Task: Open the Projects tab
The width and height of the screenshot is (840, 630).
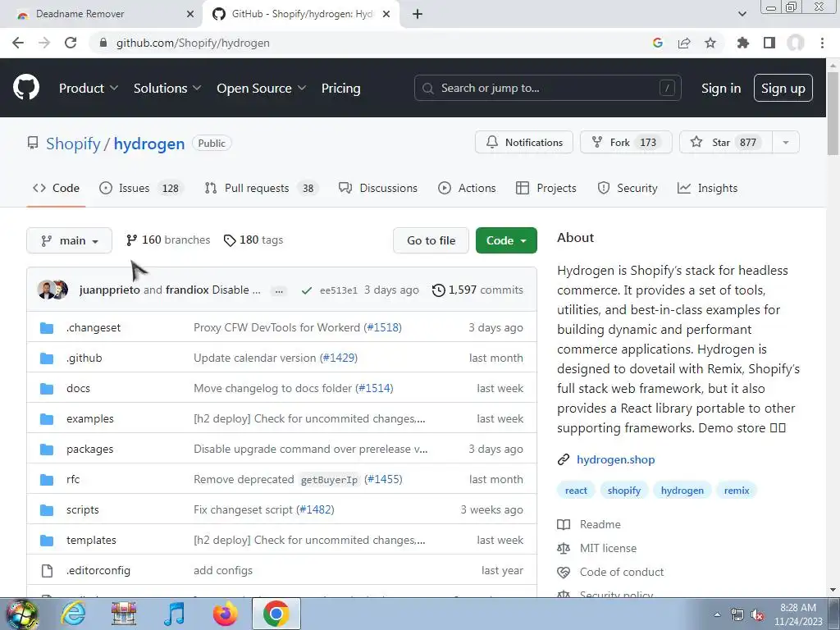Action: [x=546, y=188]
